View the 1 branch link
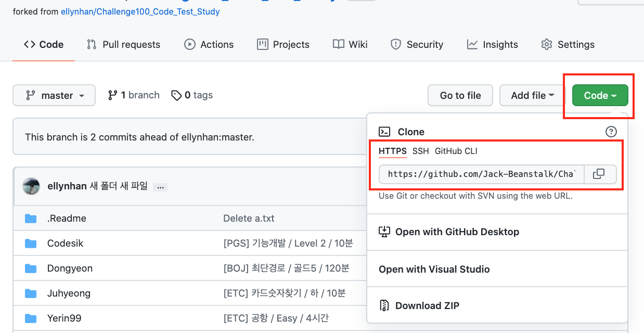 coord(133,95)
